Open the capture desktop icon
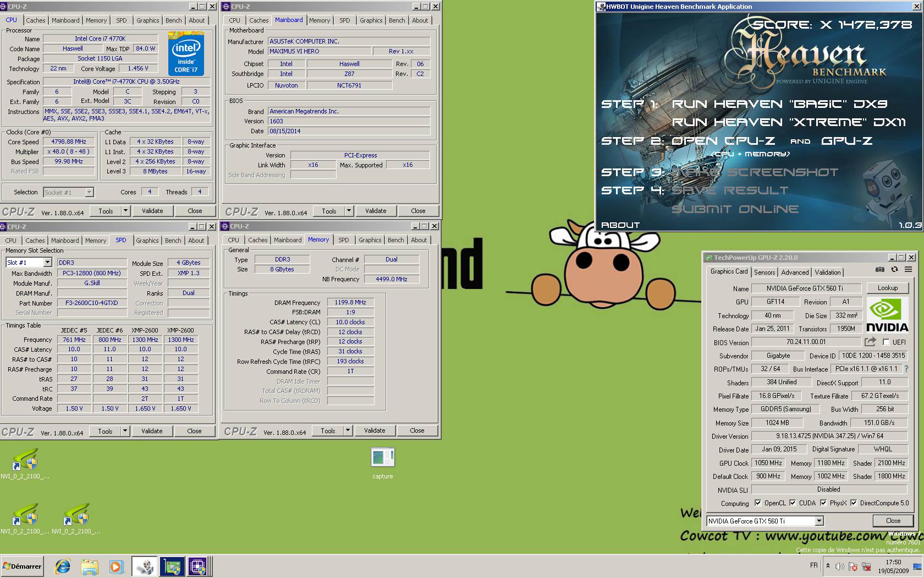Screen dimensions: 924x578 pos(383,464)
